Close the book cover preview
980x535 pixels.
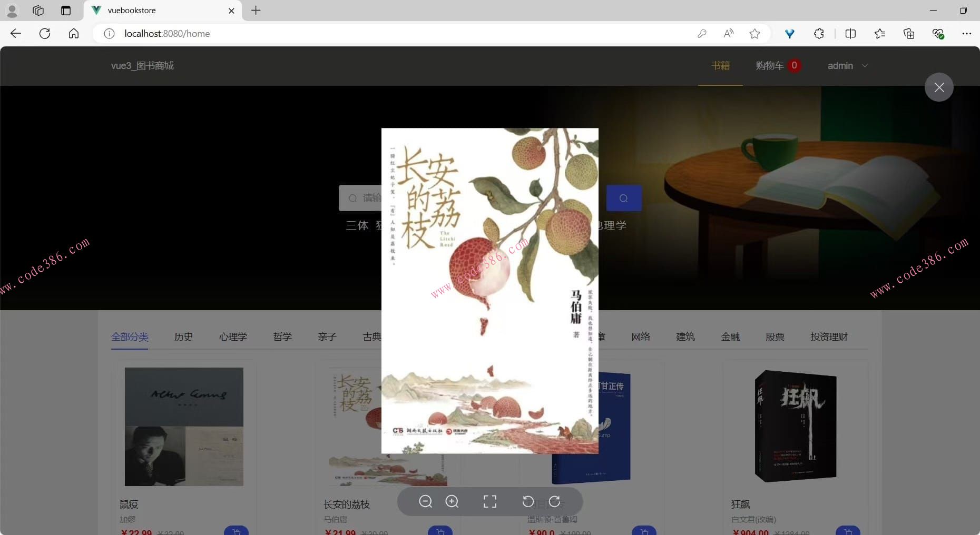tap(939, 87)
